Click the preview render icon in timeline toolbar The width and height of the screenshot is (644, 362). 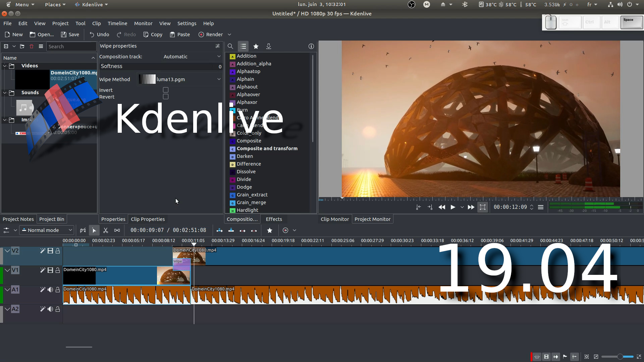pos(285,230)
